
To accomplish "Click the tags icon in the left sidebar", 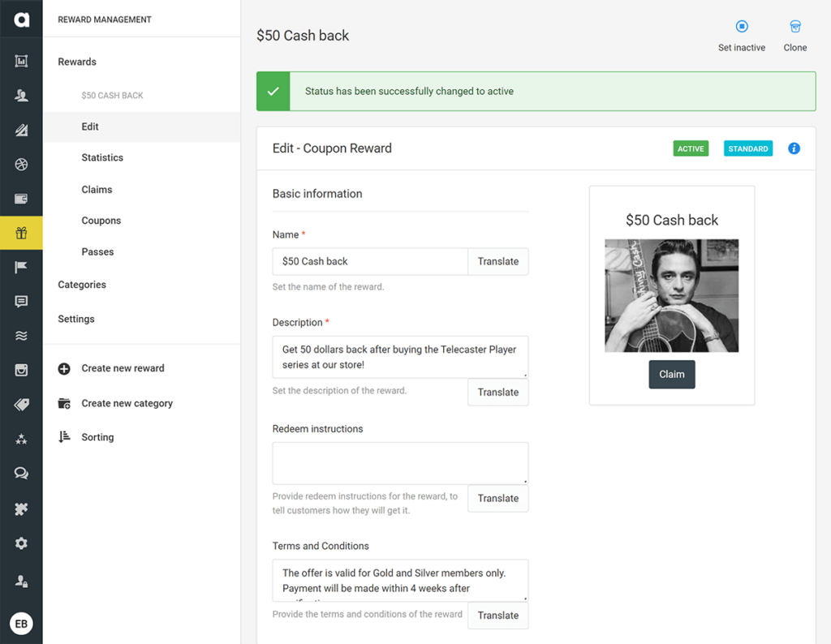I will pyautogui.click(x=21, y=405).
